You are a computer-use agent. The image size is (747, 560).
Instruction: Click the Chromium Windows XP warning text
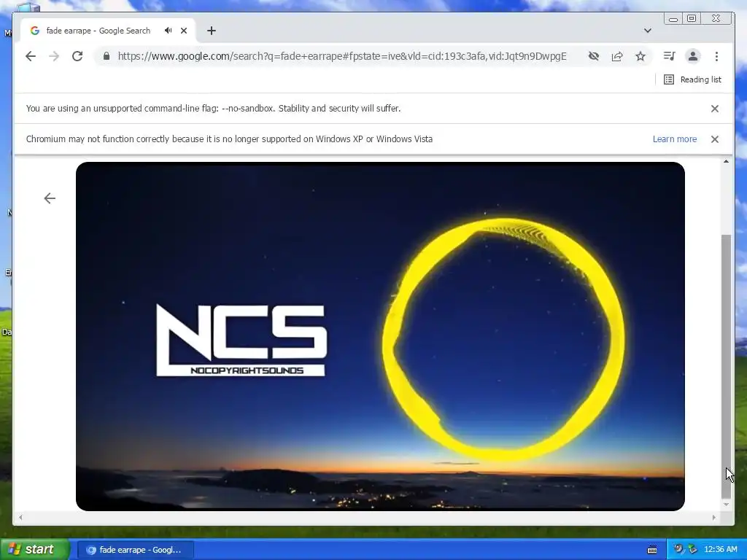(x=229, y=139)
